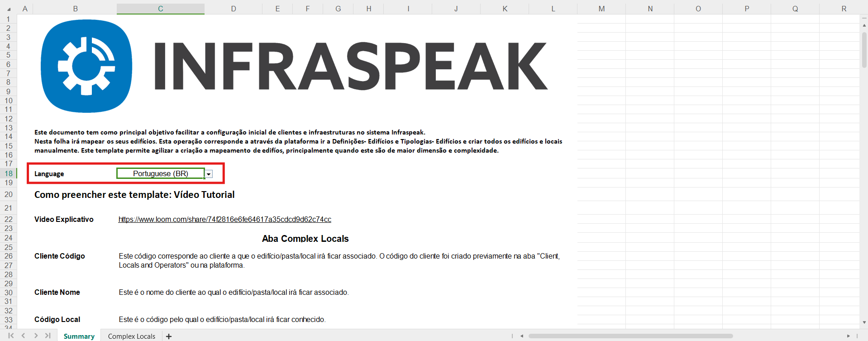The width and height of the screenshot is (868, 341).
Task: Go to first sheet navigation arrow
Action: point(11,336)
